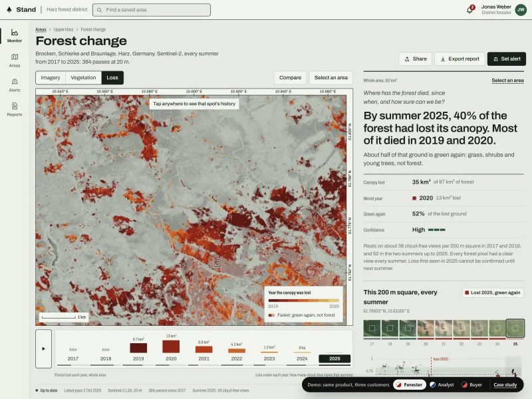
Task: Open the summer 17 square thumbnail
Action: coord(372,329)
